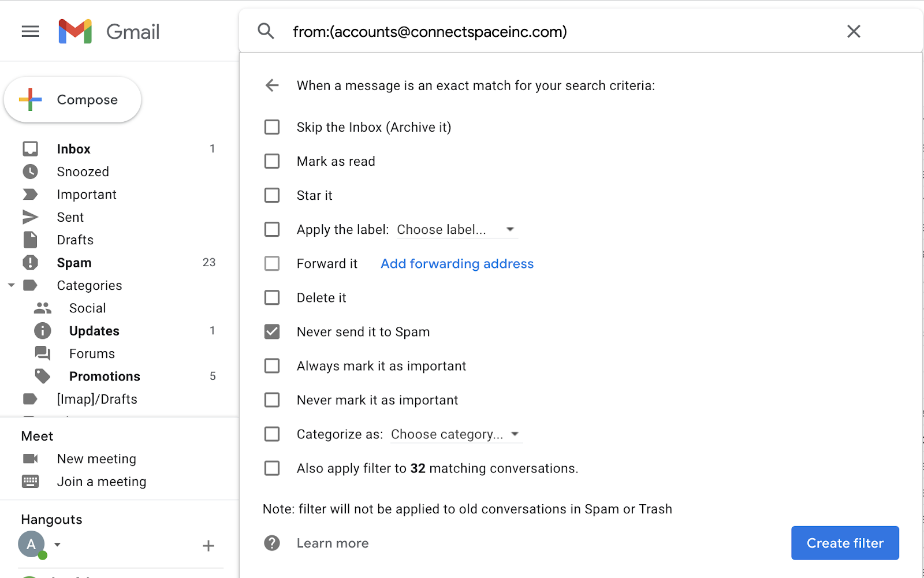Go to the Promotions category
The image size is (924, 578).
pos(105,376)
